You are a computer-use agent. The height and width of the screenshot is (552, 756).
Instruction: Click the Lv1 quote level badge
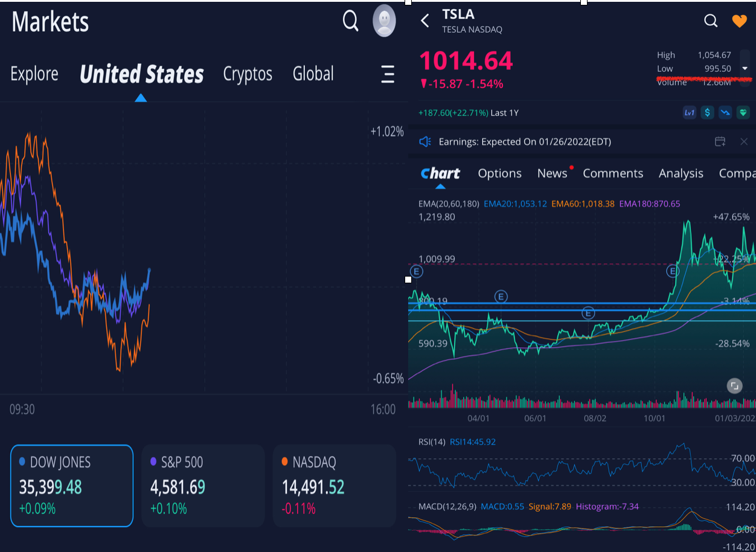[689, 112]
